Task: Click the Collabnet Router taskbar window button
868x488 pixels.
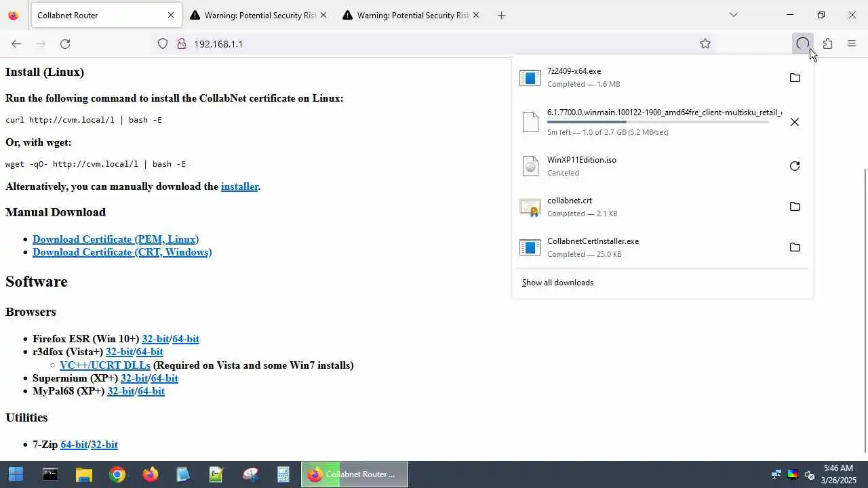Action: (355, 474)
